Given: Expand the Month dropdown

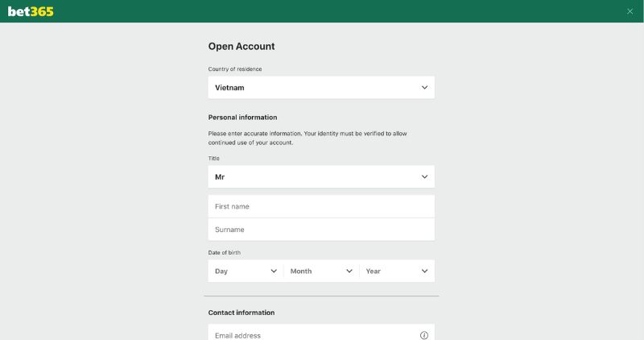Looking at the screenshot, I should point(321,271).
